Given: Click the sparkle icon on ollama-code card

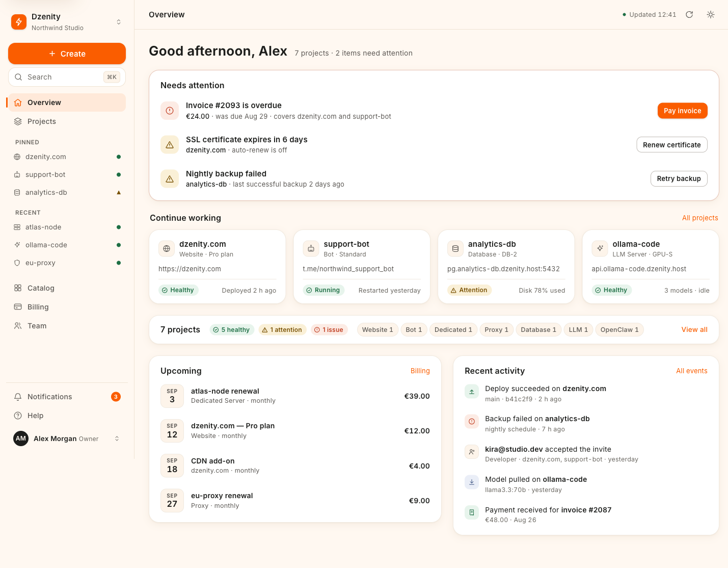Looking at the screenshot, I should 600,249.
